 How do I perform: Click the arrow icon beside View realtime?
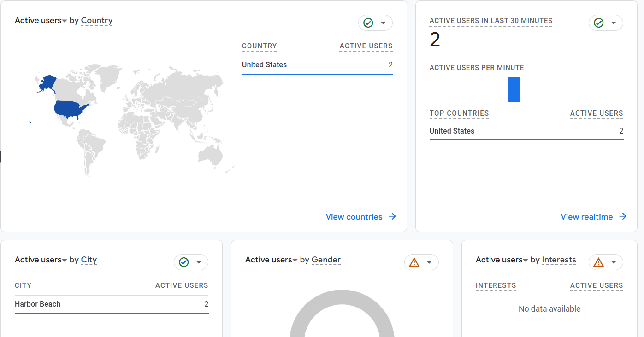(623, 216)
